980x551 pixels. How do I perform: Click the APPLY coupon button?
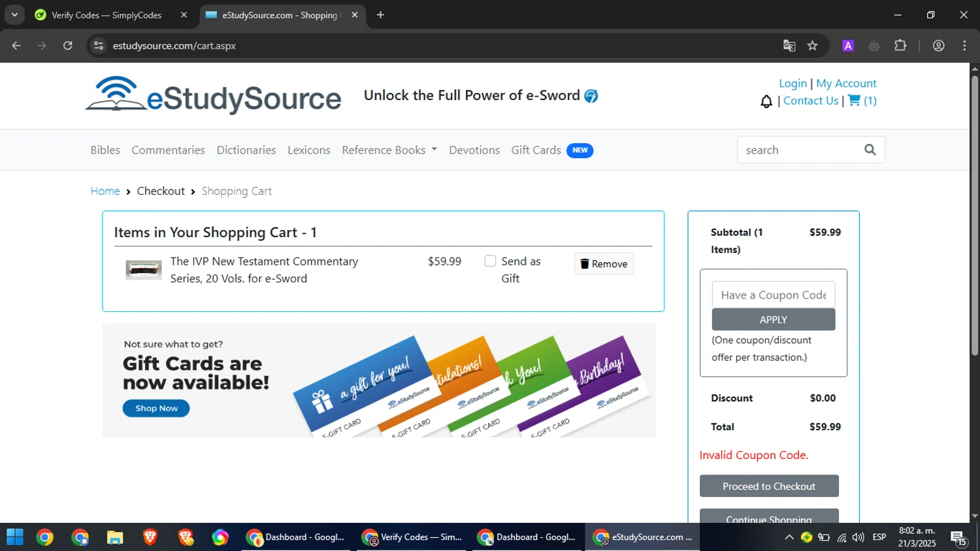pos(774,320)
